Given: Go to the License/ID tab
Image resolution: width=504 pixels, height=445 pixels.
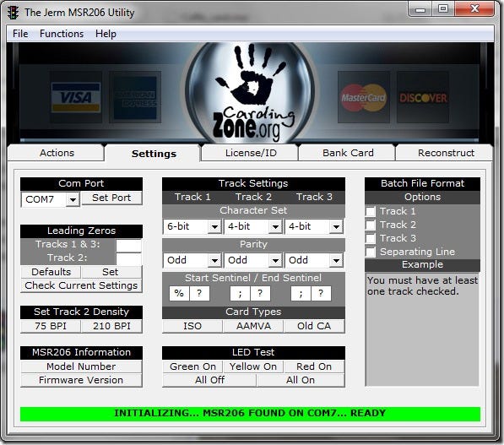Looking at the screenshot, I should pos(251,153).
